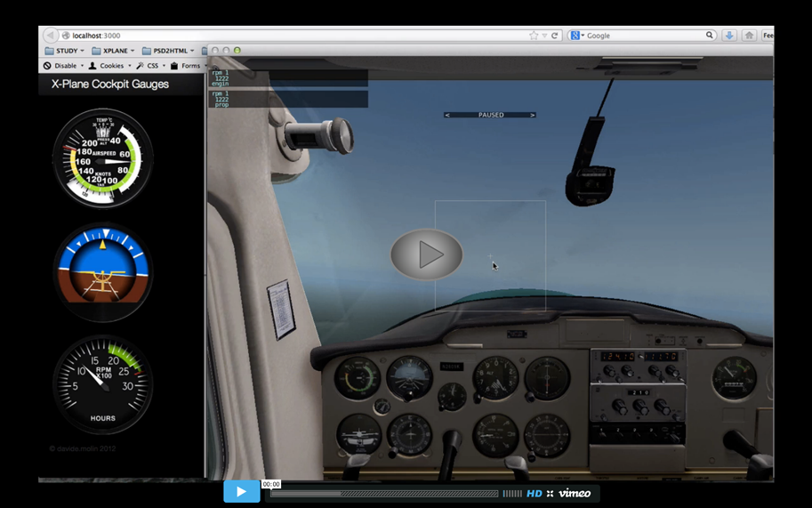Screen dimensions: 812x508
Task: Open the Forms developer toolbar menu
Action: click(188, 66)
